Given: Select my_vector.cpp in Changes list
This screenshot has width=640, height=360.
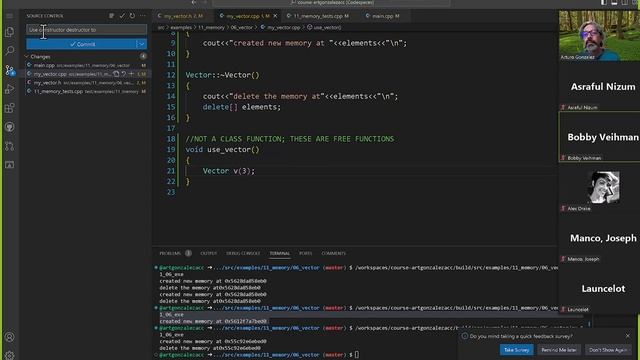Looking at the screenshot, I should [86, 74].
